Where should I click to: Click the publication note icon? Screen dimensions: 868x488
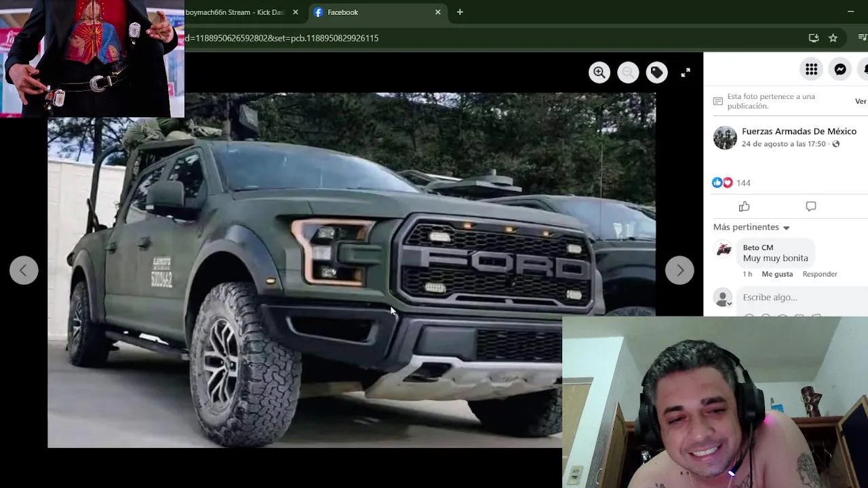pyautogui.click(x=718, y=101)
